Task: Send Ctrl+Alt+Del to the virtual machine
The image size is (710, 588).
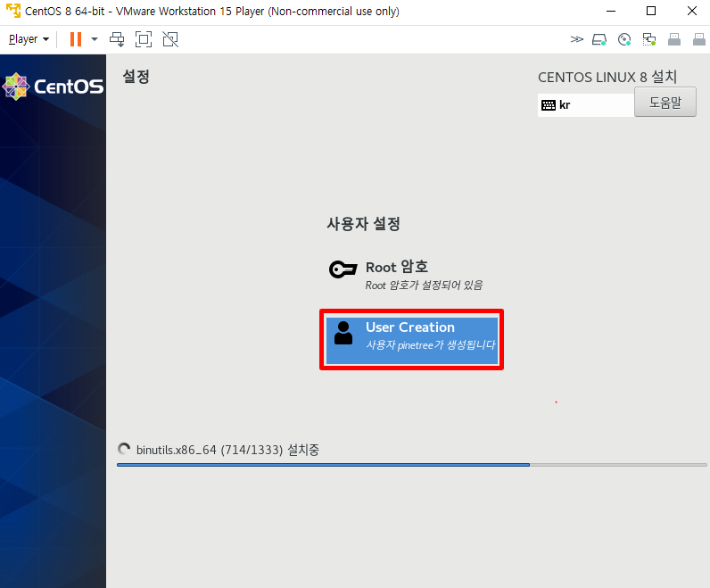Action: [117, 39]
